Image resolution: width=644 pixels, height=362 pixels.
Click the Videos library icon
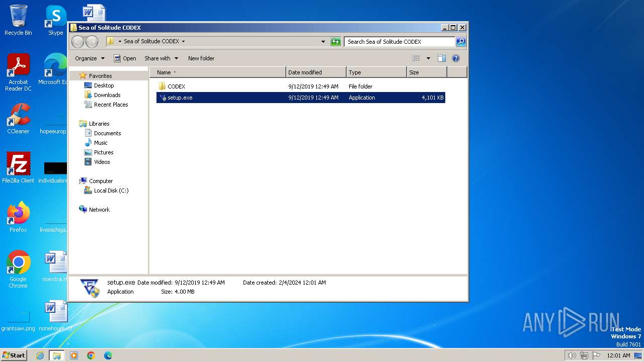(x=88, y=162)
